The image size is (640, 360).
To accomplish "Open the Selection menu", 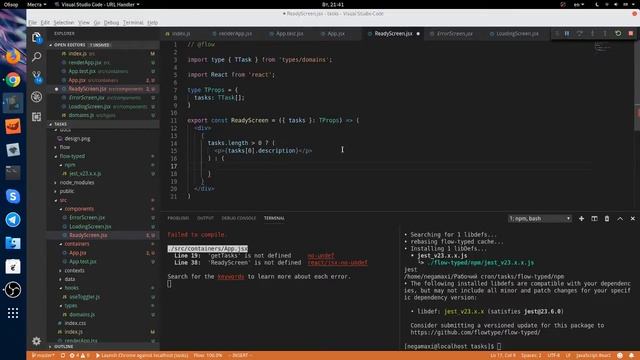I will pos(64,22).
